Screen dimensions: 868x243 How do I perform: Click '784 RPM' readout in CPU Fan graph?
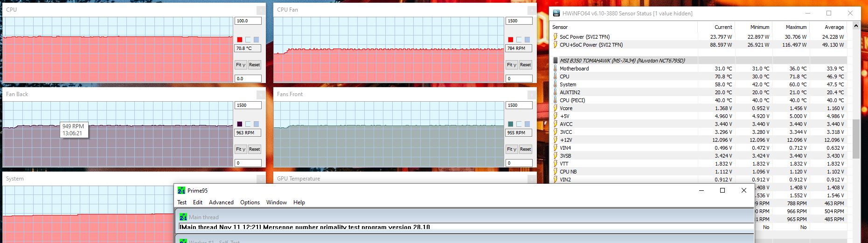[x=519, y=48]
